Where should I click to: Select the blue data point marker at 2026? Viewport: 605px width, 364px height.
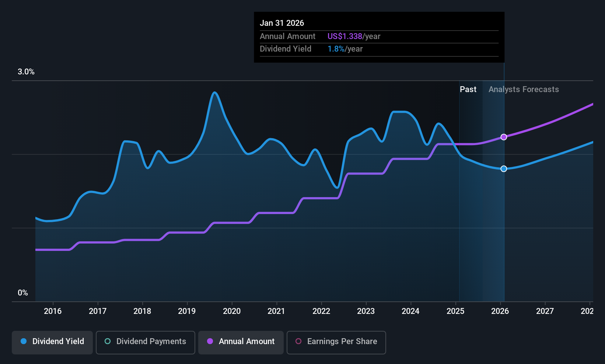point(504,169)
